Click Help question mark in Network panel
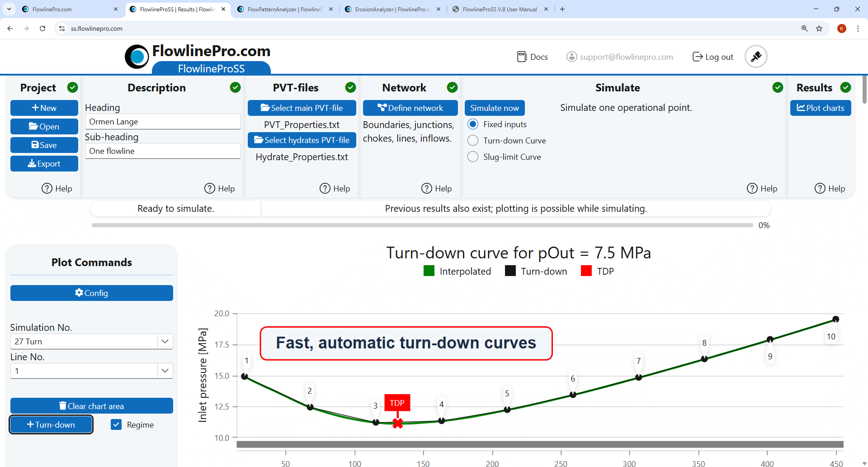Screen dimensions: 868x467 pos(427,188)
